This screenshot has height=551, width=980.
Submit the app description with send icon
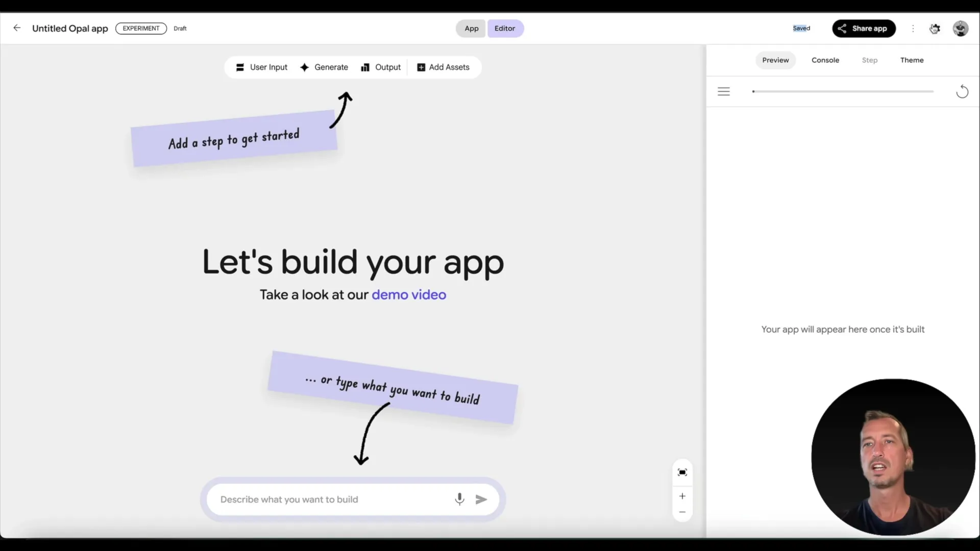481,499
